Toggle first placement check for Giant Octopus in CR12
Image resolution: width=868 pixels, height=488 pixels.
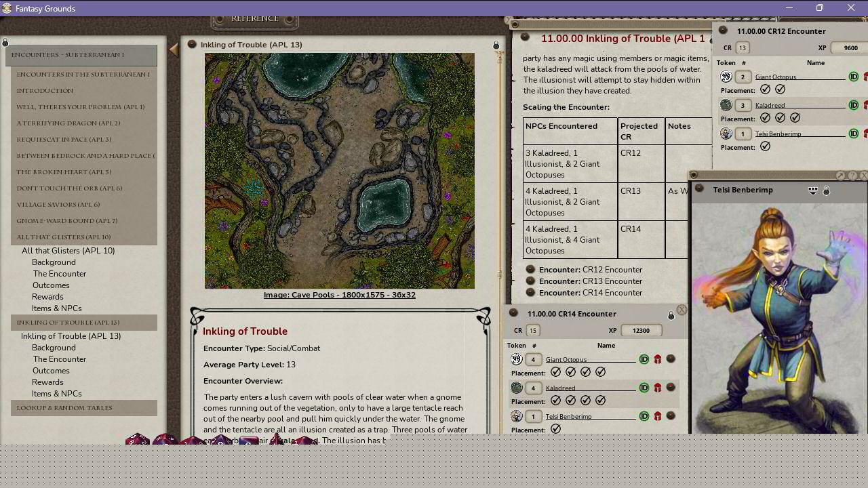click(766, 89)
